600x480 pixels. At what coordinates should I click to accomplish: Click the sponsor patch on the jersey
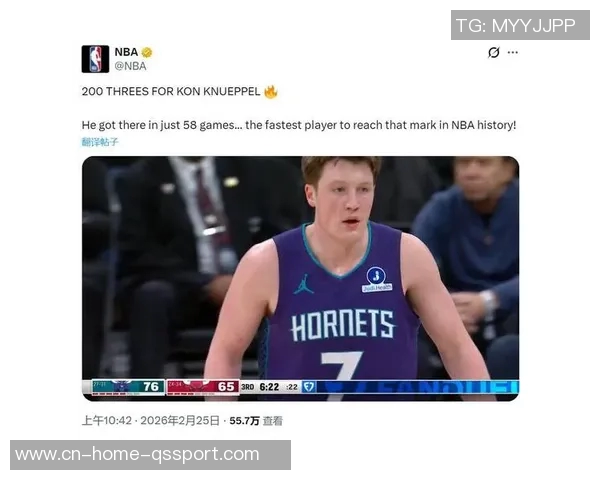377,279
